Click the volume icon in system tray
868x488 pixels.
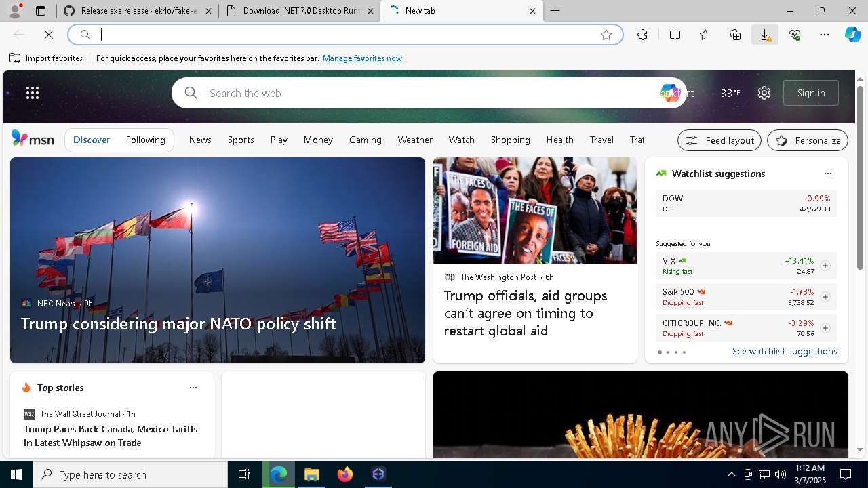click(780, 474)
